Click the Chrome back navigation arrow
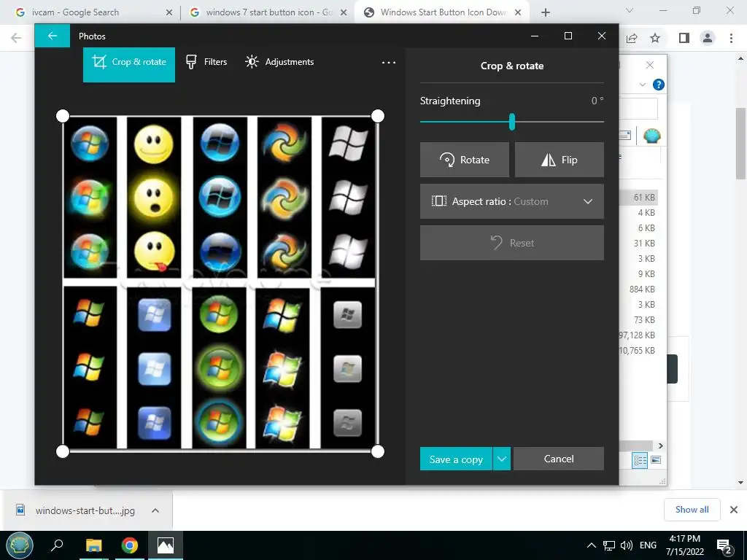 coord(16,38)
